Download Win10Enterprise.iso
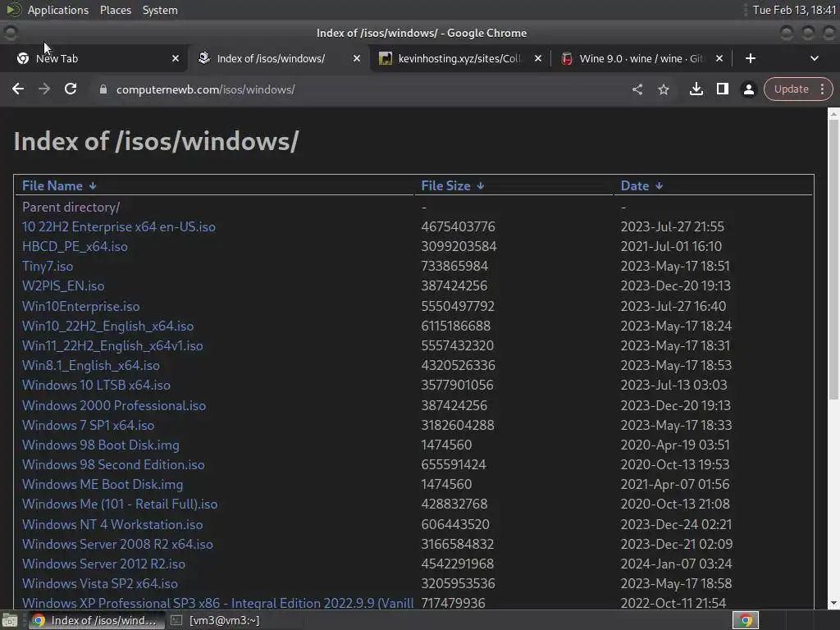 click(81, 306)
